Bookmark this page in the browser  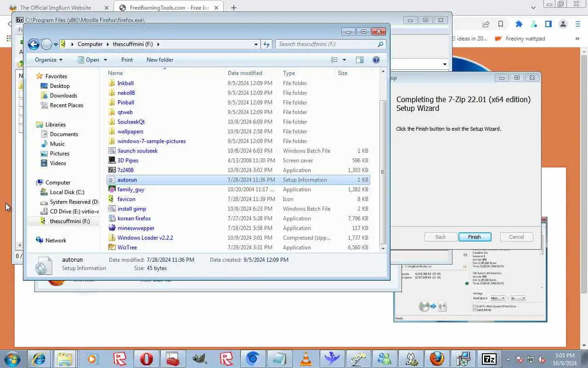[500, 24]
